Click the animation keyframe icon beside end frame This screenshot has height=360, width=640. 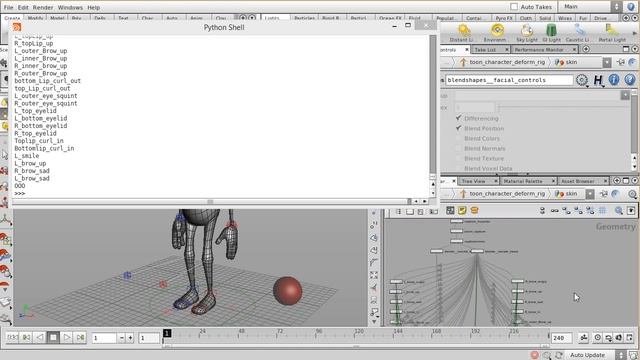[584, 338]
